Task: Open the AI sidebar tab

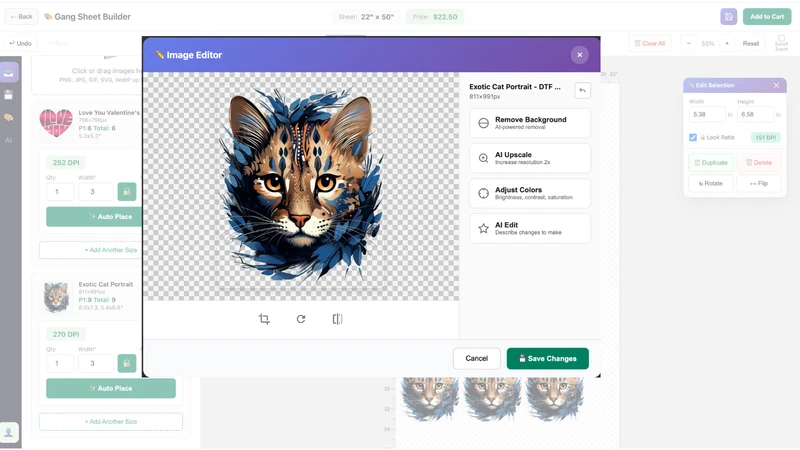Action: click(x=9, y=140)
